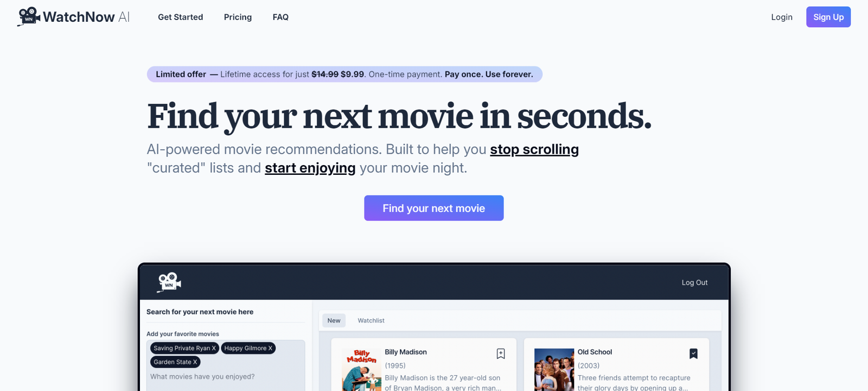
Task: Click the Find your next movie button
Action: [433, 208]
